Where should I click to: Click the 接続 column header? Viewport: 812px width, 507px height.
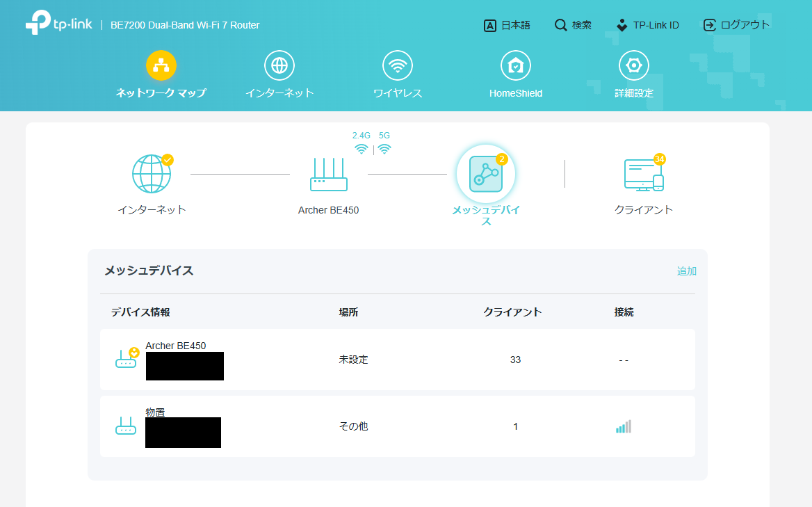624,312
